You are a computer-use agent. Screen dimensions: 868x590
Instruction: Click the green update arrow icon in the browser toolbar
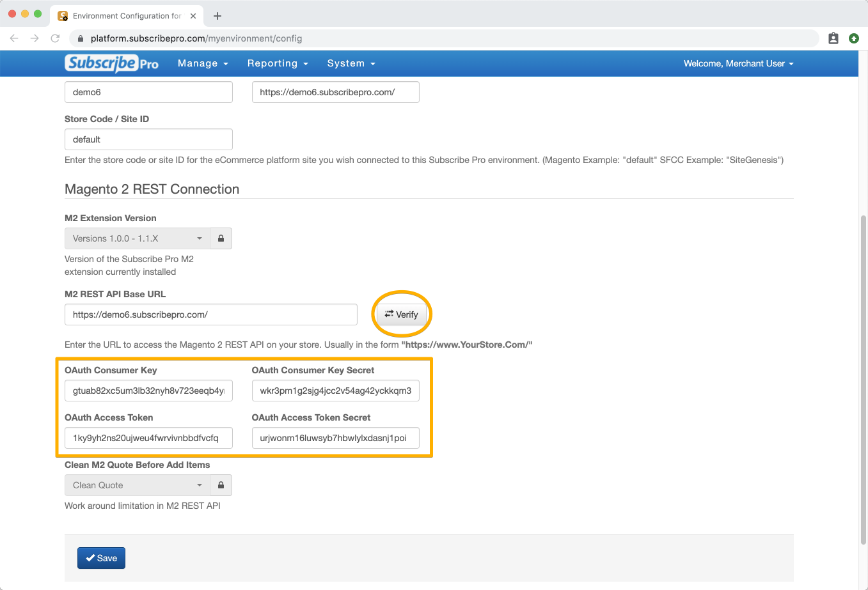853,38
